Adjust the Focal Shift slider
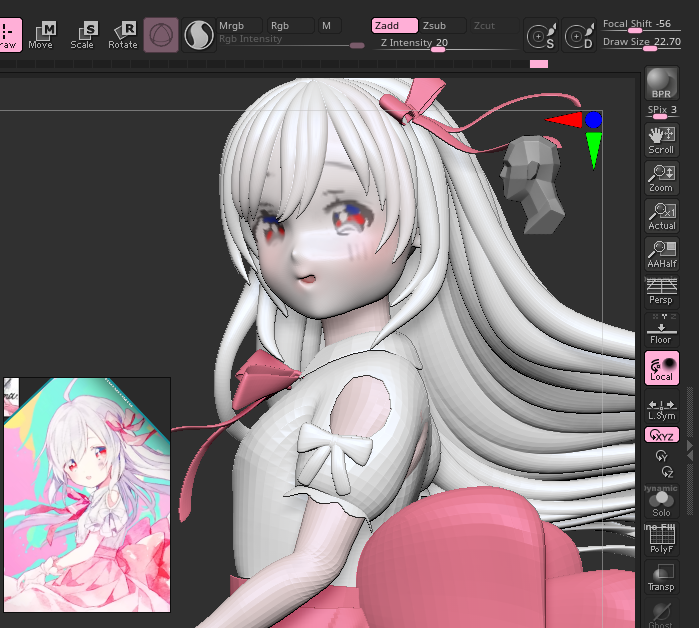The width and height of the screenshot is (699, 628). [x=641, y=25]
